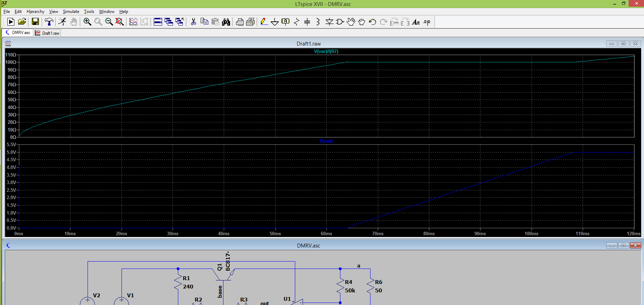Minimize the Draft1.raw plot window
This screenshot has width=644, height=305.
click(x=611, y=43)
